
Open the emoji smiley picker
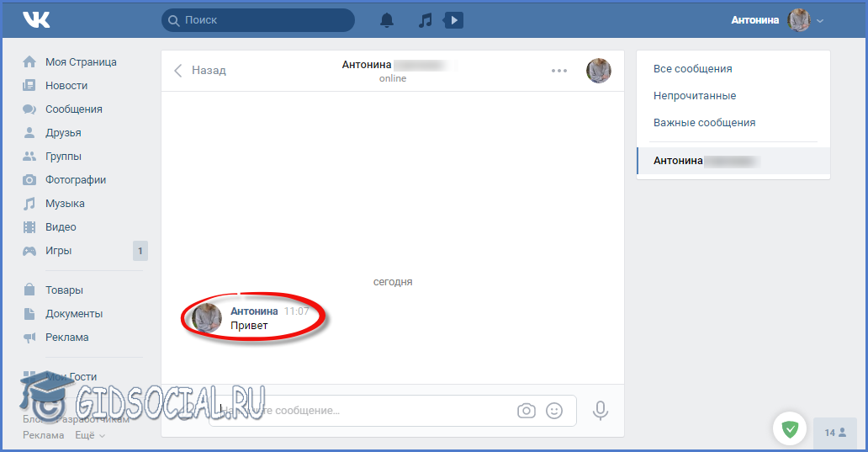click(x=554, y=411)
